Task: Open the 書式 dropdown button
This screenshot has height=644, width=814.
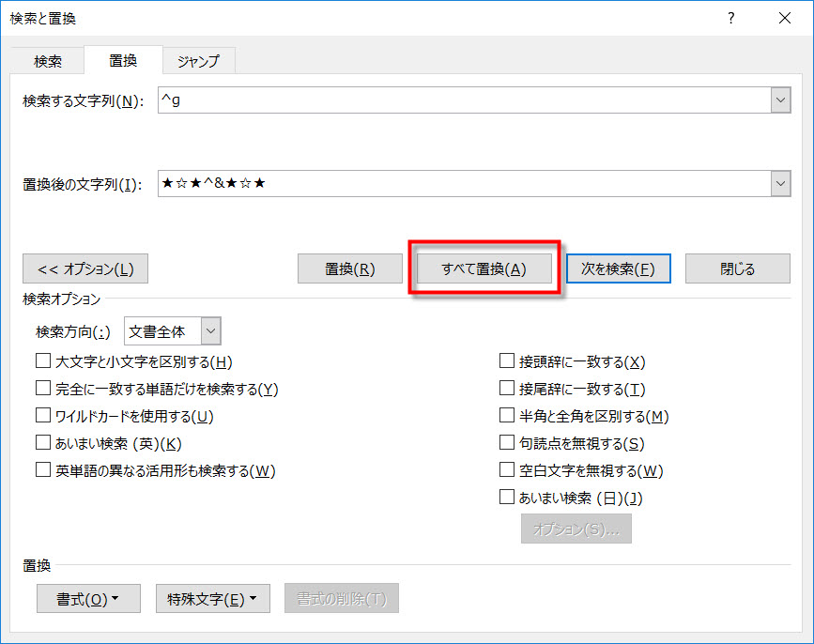Action: pyautogui.click(x=88, y=599)
